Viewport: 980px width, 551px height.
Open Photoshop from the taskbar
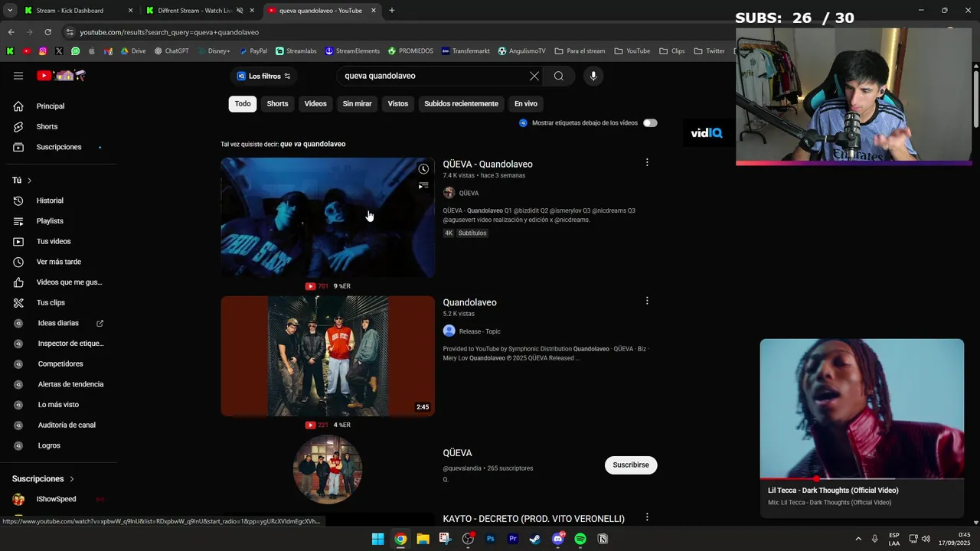pos(491,539)
